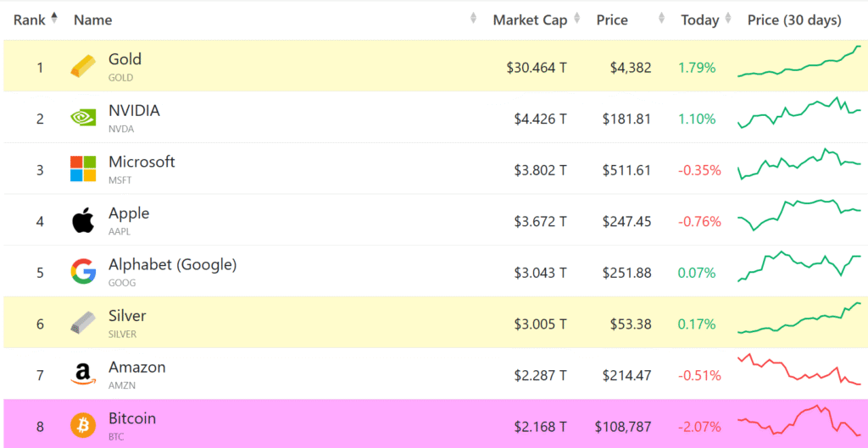Sort by Today column header
This screenshot has width=868, height=448.
coord(699,19)
